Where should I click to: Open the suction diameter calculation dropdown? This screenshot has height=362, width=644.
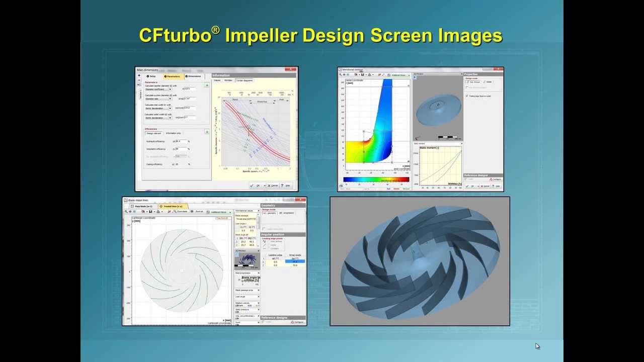coord(158,99)
